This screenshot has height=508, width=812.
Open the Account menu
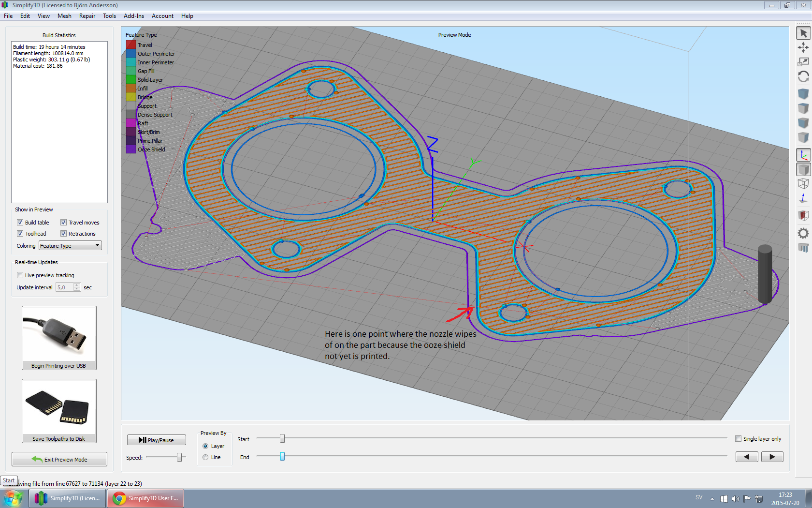(162, 16)
